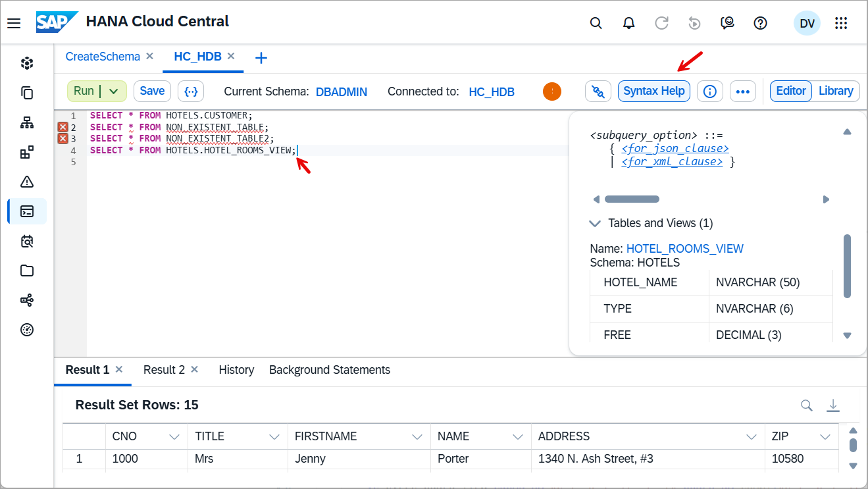
Task: Click the orange connection status indicator
Action: tap(552, 91)
